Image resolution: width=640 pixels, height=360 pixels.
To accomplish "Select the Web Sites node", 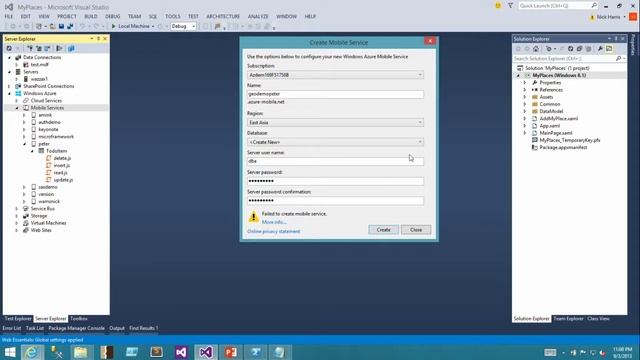I will (41, 230).
